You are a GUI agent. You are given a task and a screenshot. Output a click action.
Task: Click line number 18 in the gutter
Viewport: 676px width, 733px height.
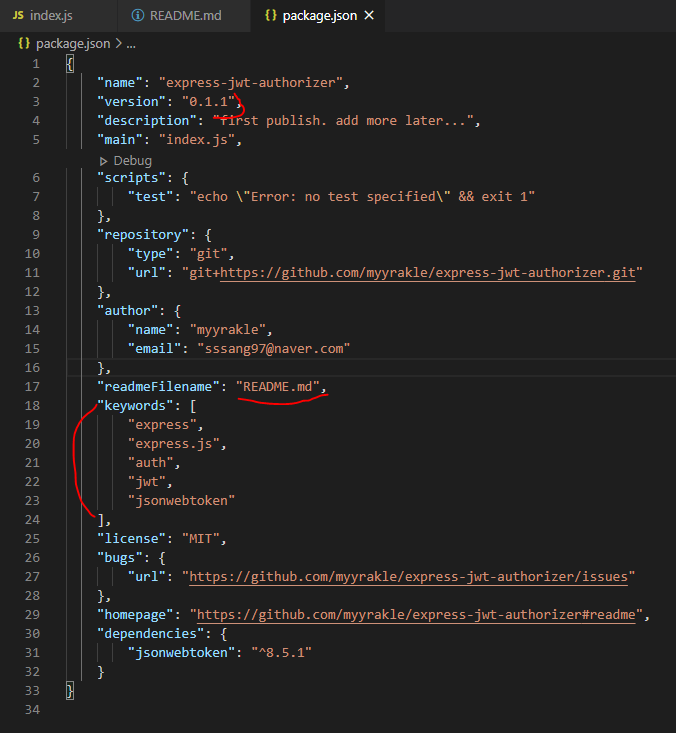(34, 405)
